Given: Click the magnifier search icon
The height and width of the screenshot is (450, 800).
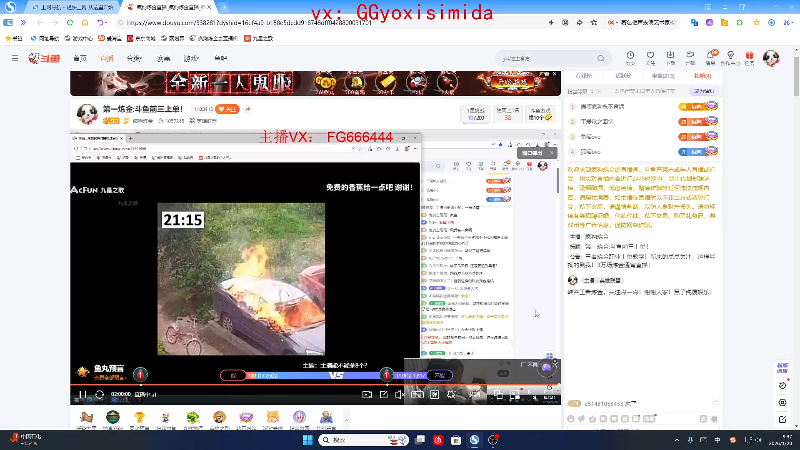Looking at the screenshot, I should coord(601,59).
